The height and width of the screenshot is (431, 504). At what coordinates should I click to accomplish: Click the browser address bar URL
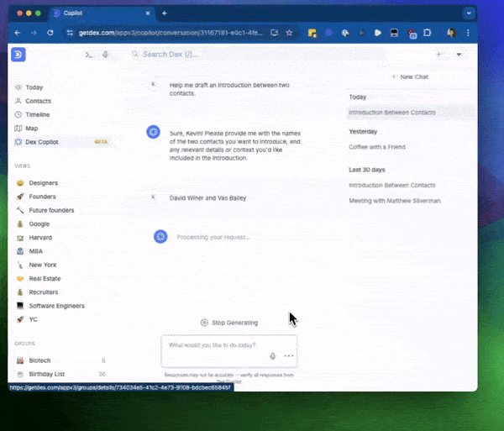point(171,33)
